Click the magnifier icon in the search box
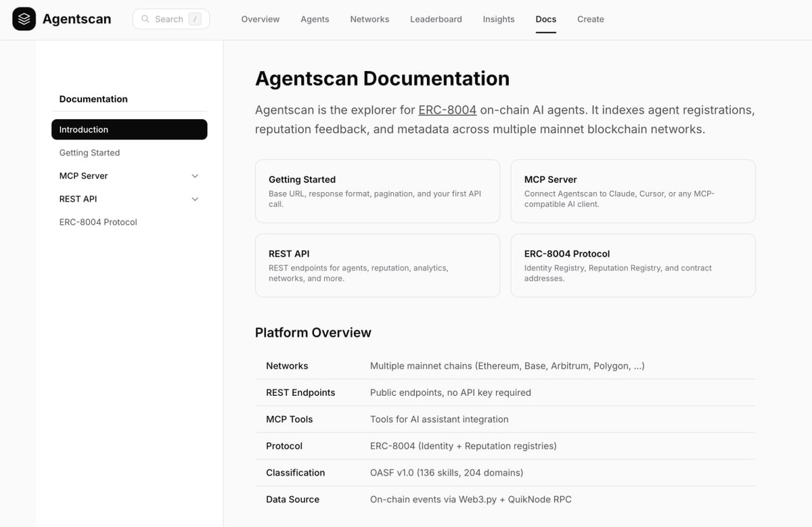 (x=145, y=19)
